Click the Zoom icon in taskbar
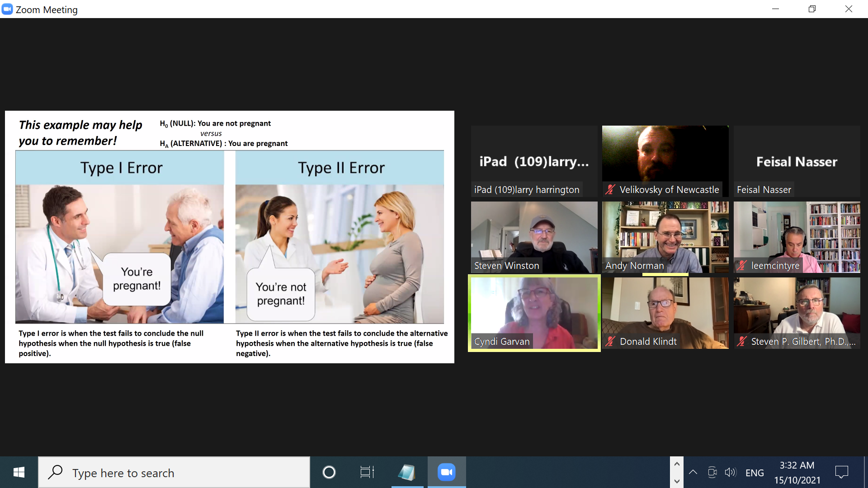Viewport: 868px width, 488px height. click(x=446, y=472)
